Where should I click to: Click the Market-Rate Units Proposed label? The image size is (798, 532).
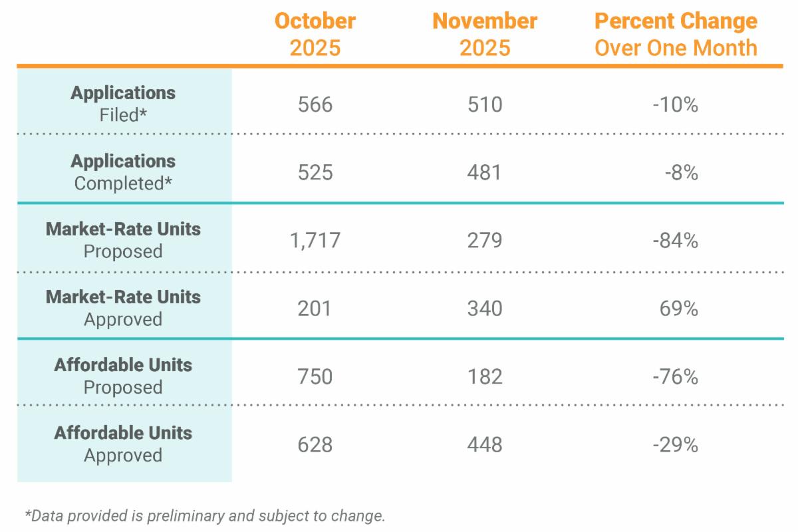124,239
